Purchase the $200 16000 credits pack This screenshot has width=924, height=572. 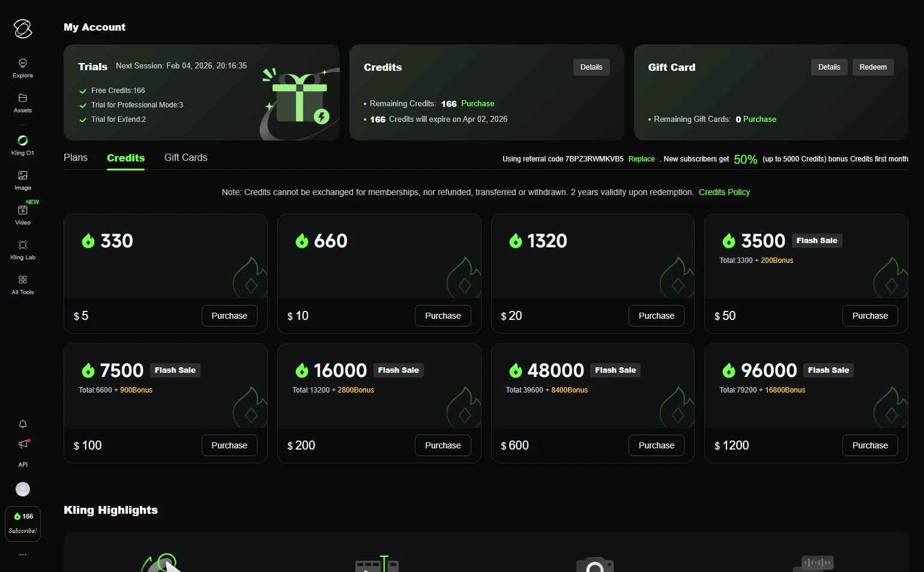pyautogui.click(x=443, y=445)
